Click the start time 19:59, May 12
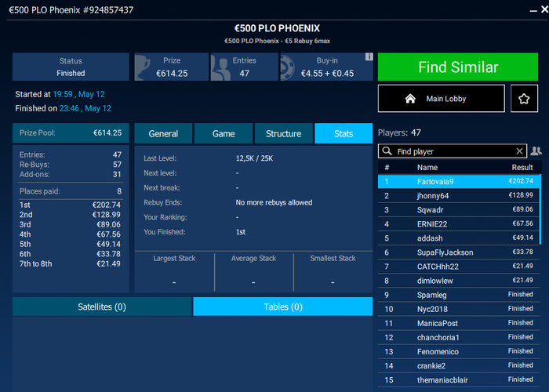This screenshot has height=392, width=549. 78,94
